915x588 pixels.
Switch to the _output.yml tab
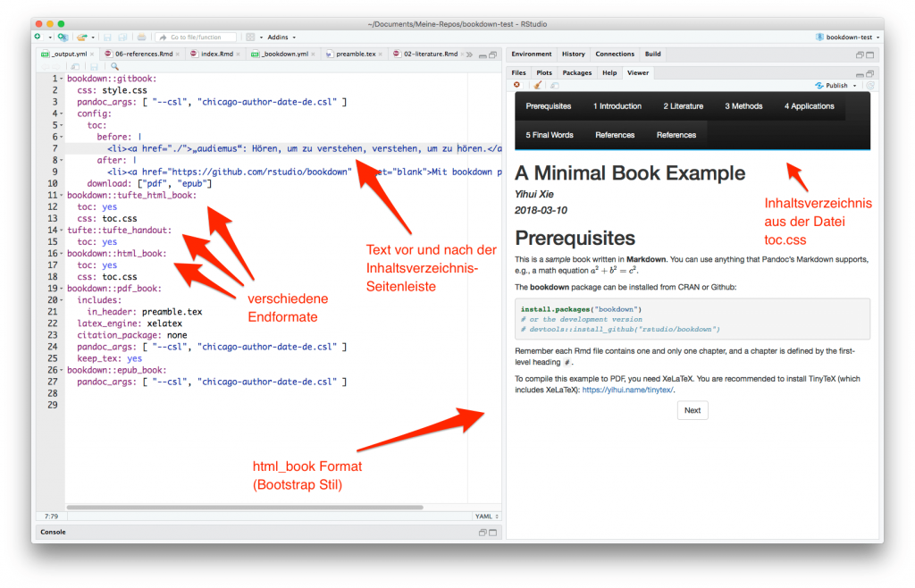point(69,55)
